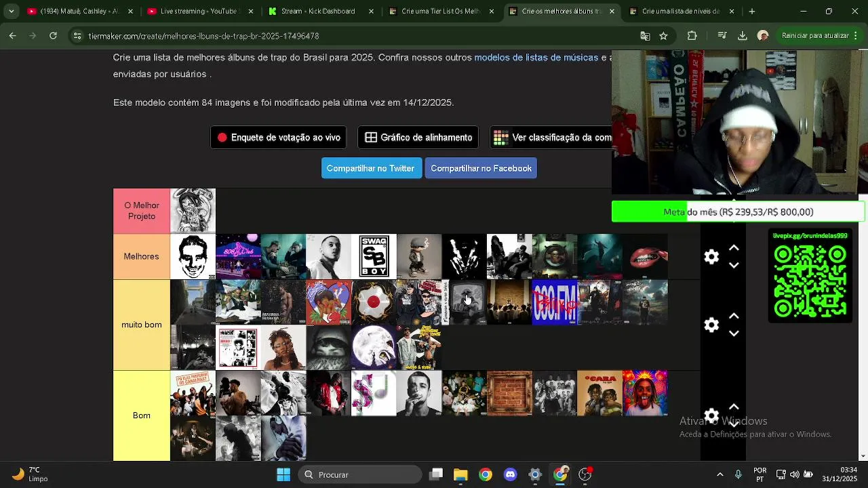The image size is (868, 488).
Task: Open the Google Translate page icon
Action: (645, 36)
